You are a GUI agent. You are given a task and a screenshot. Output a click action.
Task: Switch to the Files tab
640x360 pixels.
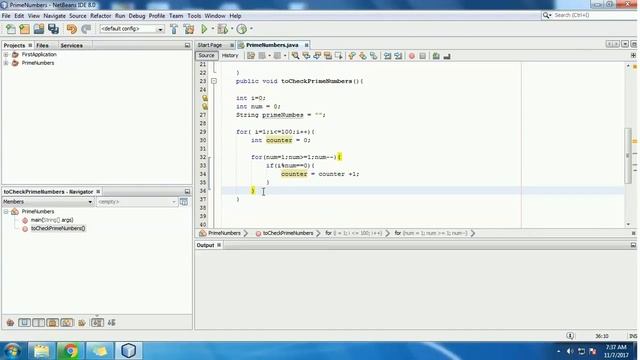tap(42, 45)
